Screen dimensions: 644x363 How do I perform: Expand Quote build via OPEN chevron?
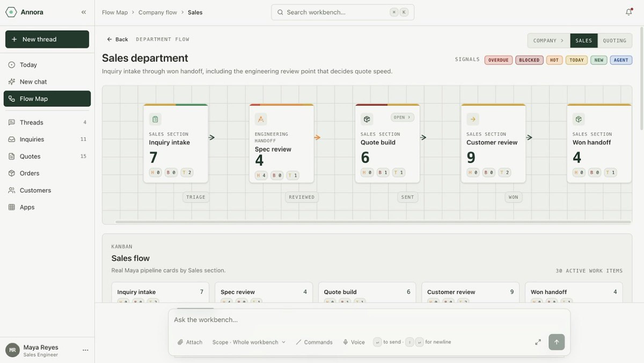tap(402, 117)
